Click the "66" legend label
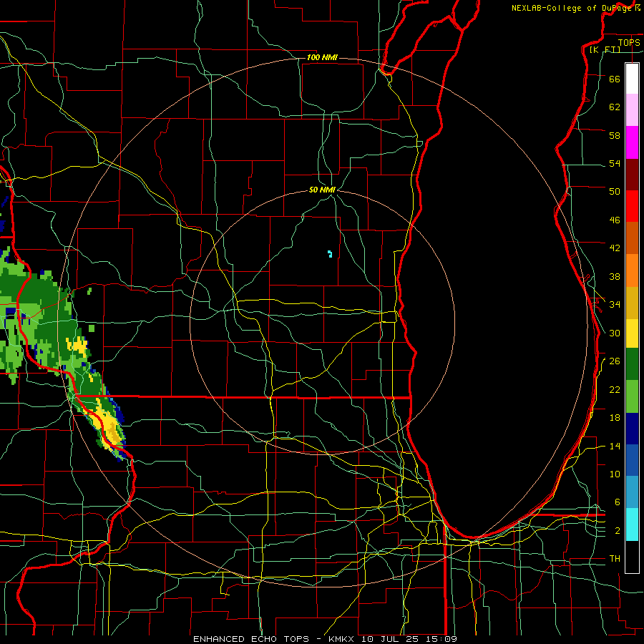This screenshot has height=644, width=644. [615, 79]
